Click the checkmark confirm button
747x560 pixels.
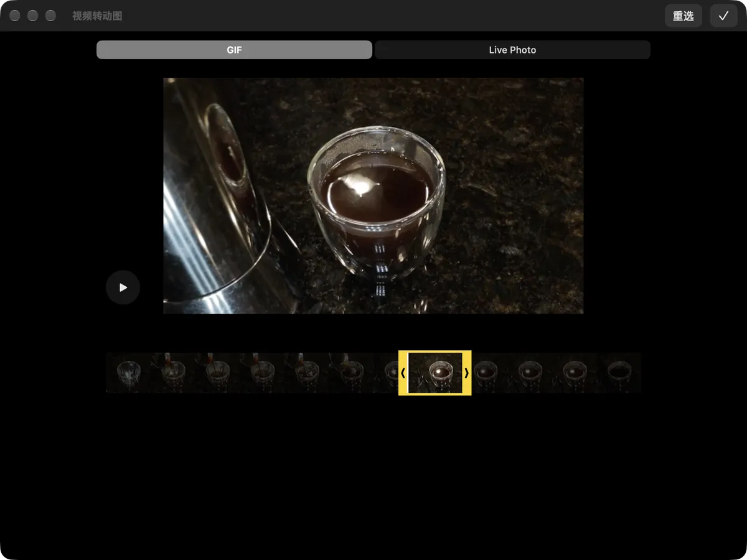[x=723, y=16]
